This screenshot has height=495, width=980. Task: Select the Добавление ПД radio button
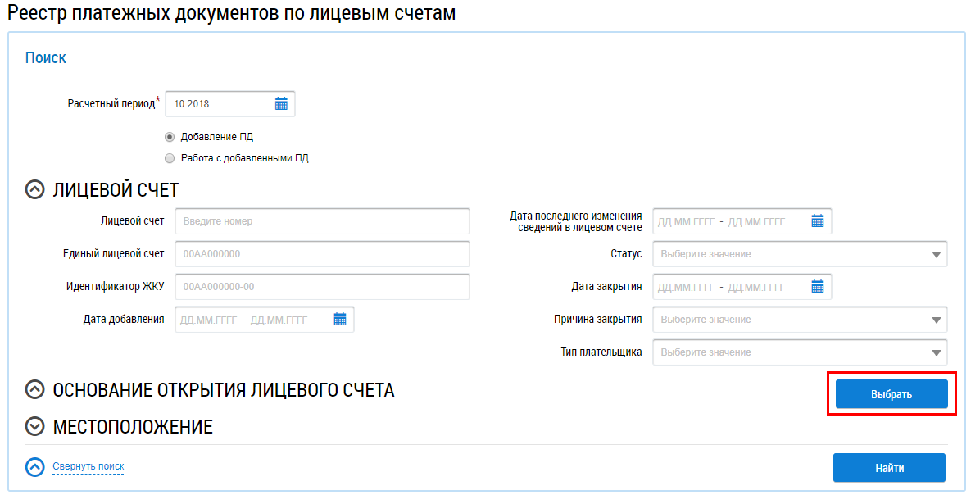click(x=170, y=137)
